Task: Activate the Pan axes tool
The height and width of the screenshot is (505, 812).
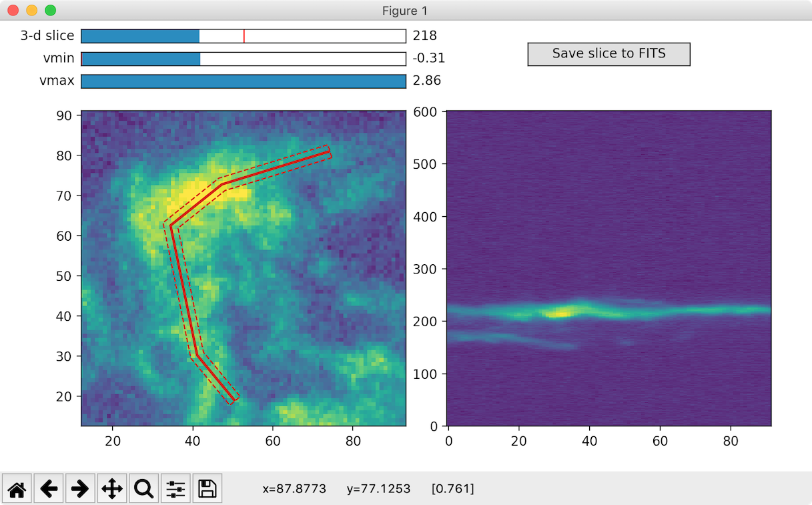Action: 112,489
